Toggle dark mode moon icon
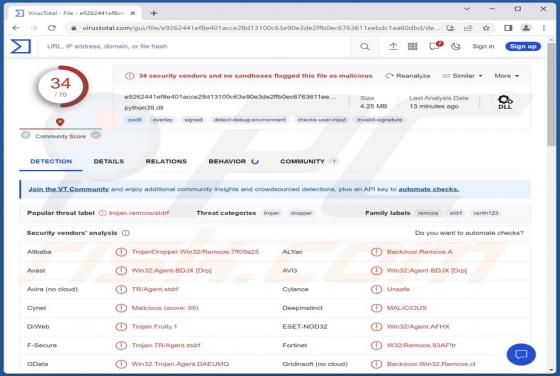This screenshot has height=376, width=560. pyautogui.click(x=456, y=46)
